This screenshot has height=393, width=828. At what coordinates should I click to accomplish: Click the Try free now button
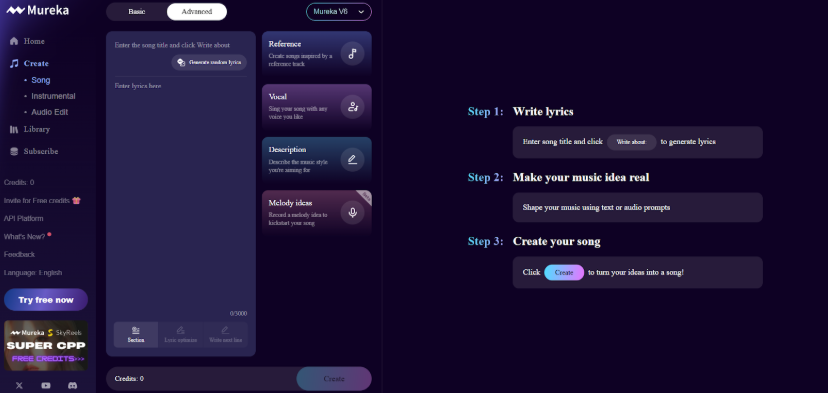coord(46,300)
